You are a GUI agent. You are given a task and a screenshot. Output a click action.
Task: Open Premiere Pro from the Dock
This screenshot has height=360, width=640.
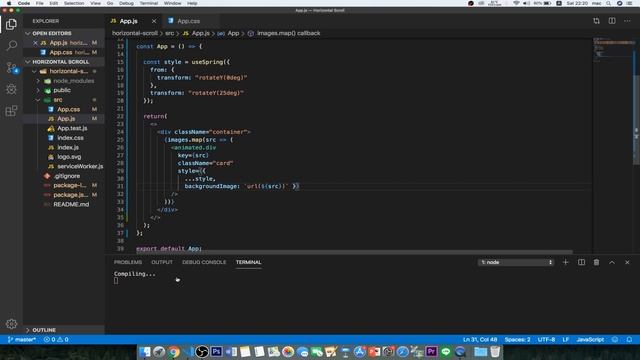click(431, 351)
